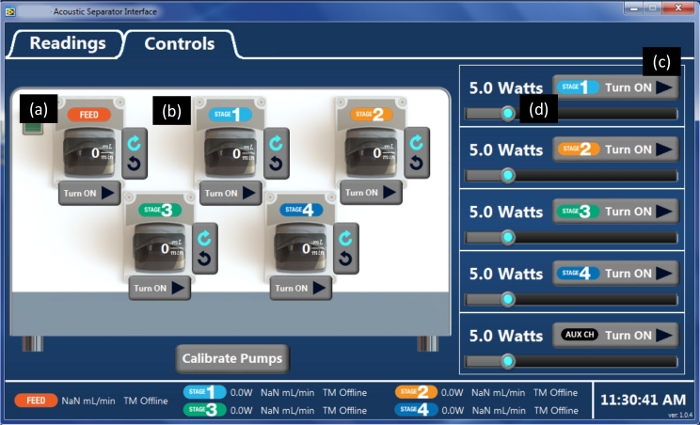The height and width of the screenshot is (425, 700).
Task: Click the FEED badge in status bar
Action: click(x=36, y=400)
